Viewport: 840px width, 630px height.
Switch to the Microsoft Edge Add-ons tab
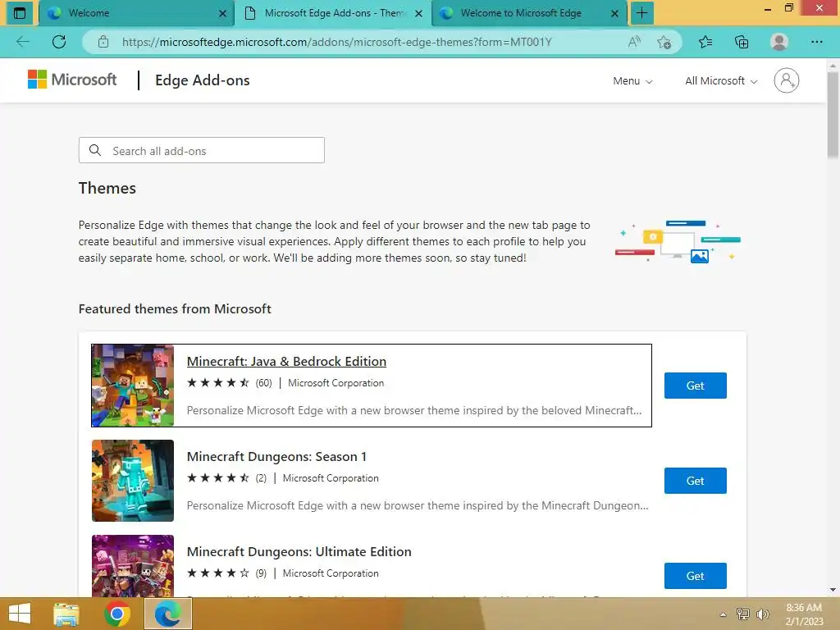pyautogui.click(x=332, y=13)
